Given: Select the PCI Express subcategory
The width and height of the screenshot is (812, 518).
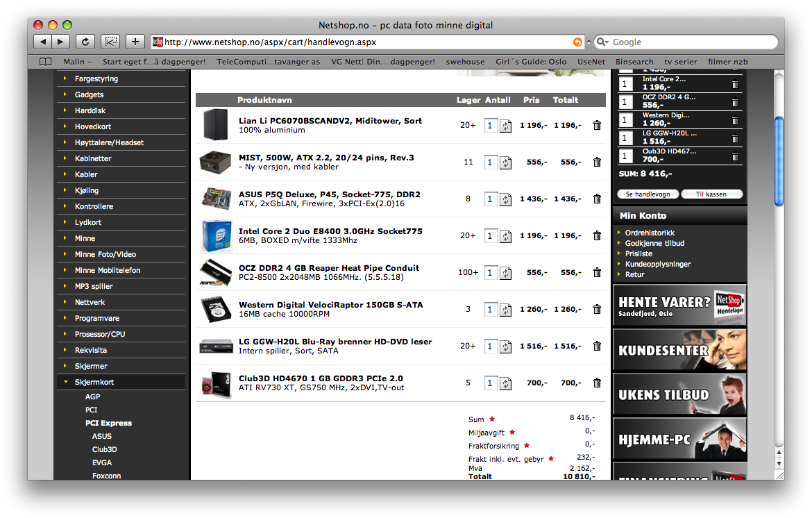Looking at the screenshot, I should tap(108, 423).
